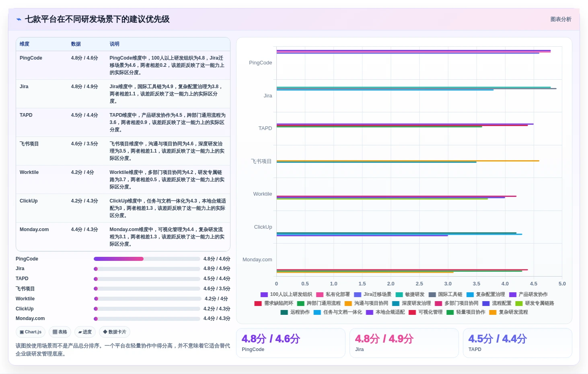Click the Monday.com progress bar
The height and width of the screenshot is (374, 588).
pos(147,319)
